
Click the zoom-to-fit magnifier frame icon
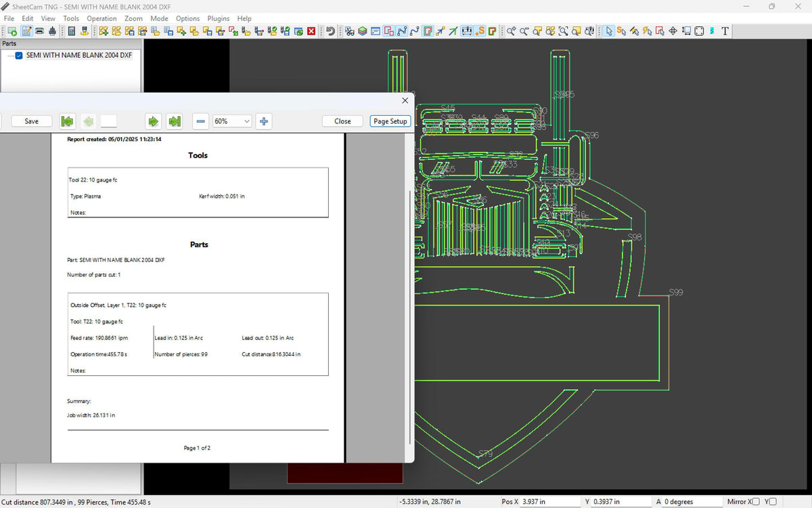[x=563, y=31]
